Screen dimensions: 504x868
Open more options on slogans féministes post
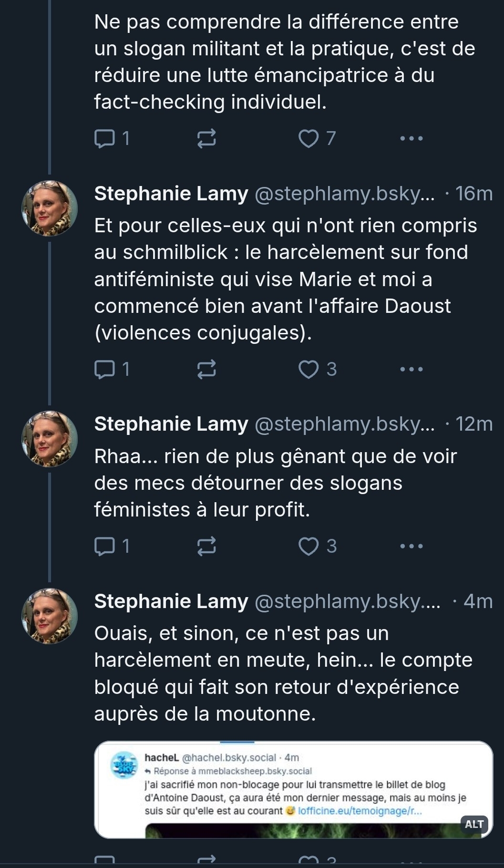tap(411, 546)
